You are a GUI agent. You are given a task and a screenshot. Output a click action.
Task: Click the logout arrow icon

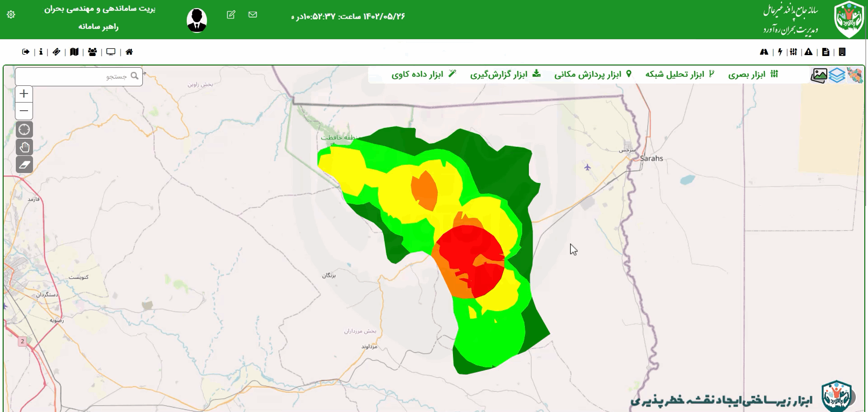point(26,52)
